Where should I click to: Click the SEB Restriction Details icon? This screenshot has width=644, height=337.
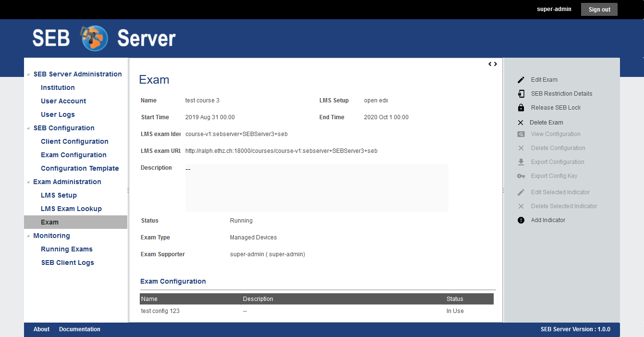(x=521, y=94)
